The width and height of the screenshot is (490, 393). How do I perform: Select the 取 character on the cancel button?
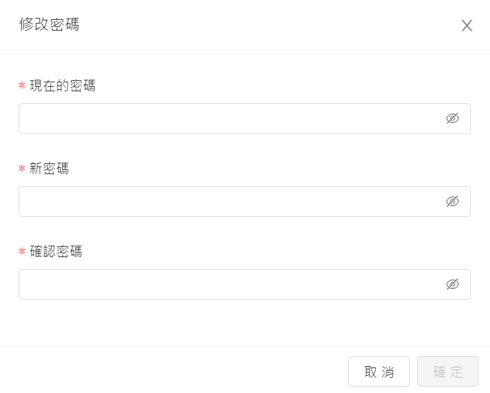click(x=370, y=372)
